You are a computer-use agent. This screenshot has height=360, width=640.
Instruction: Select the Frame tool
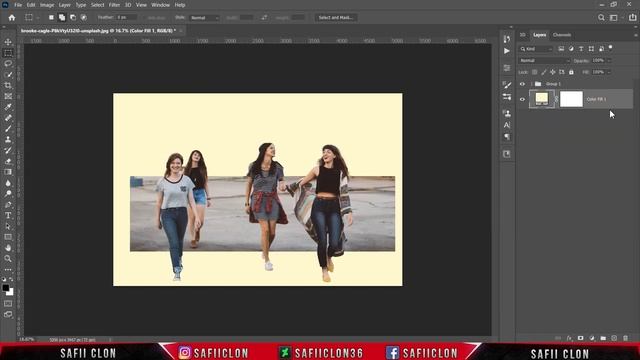coord(8,96)
